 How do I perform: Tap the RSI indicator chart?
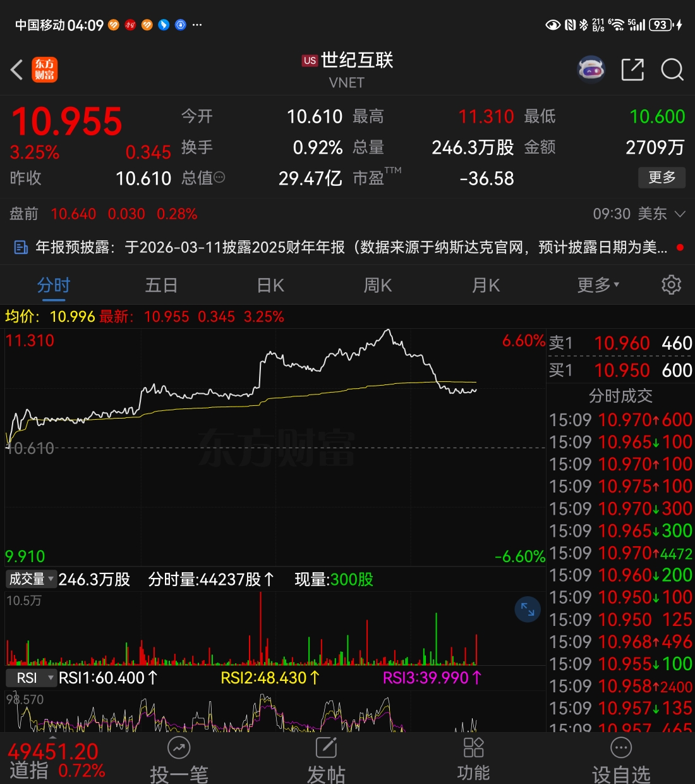pos(275,711)
